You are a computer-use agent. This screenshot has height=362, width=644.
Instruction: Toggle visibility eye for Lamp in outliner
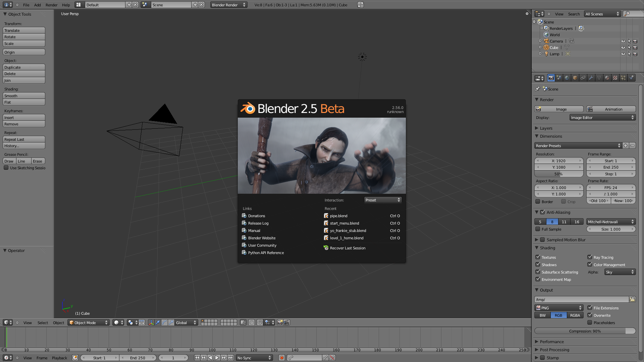[x=623, y=54]
